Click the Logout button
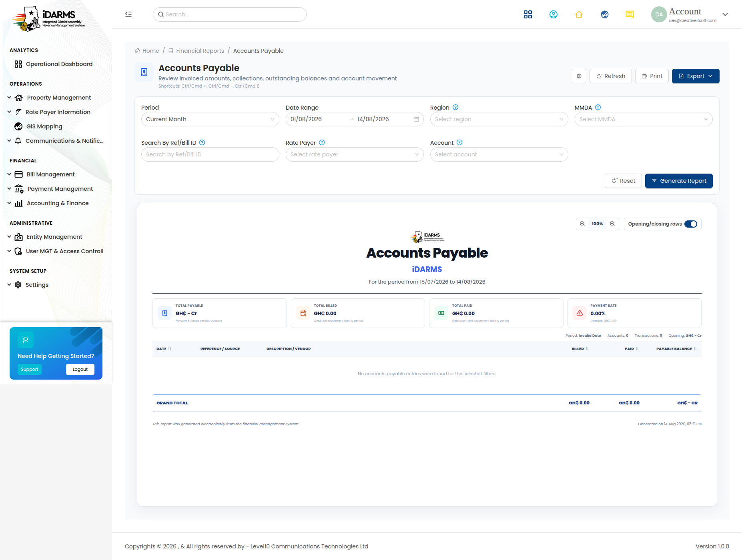The image size is (742, 560). pyautogui.click(x=80, y=369)
